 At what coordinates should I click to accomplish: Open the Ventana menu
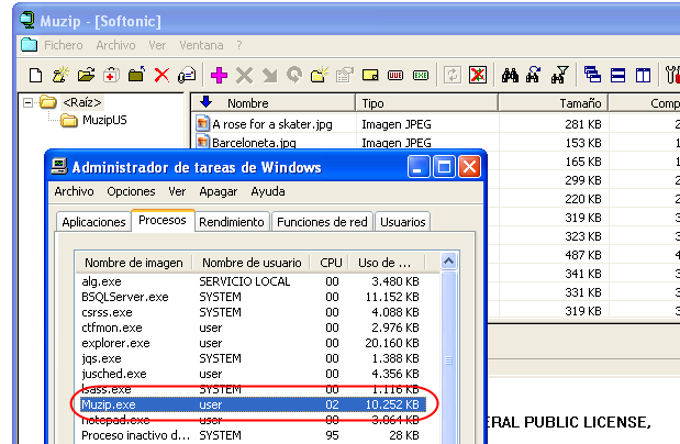tap(201, 45)
